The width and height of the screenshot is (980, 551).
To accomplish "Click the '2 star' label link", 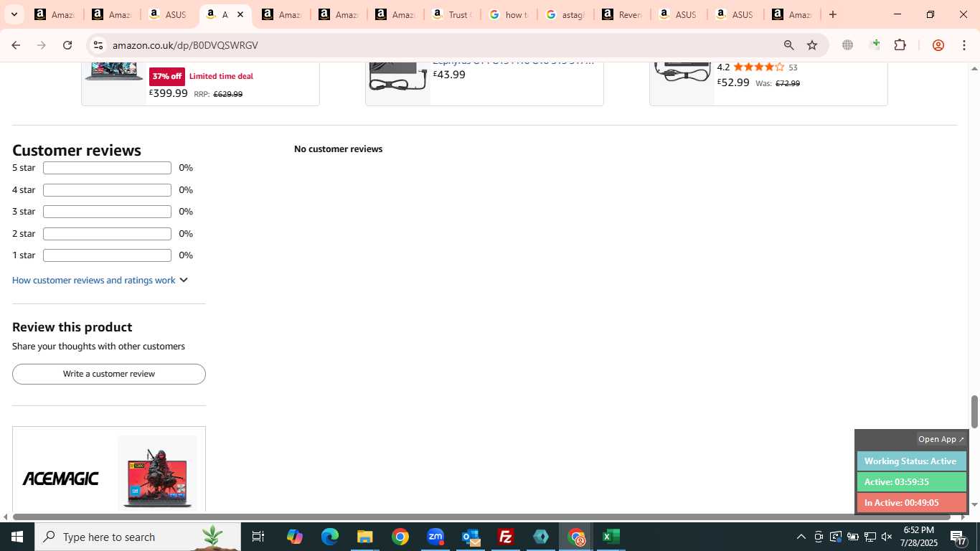I will tap(24, 234).
